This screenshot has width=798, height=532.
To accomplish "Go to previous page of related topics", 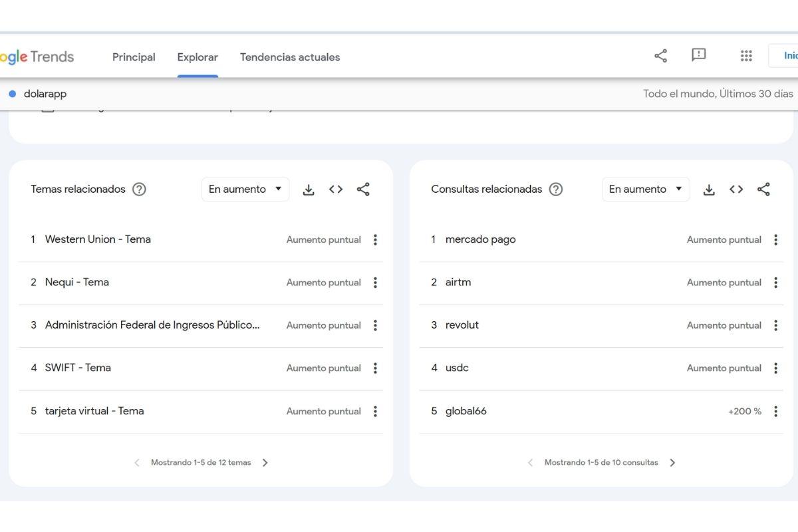I will (137, 463).
